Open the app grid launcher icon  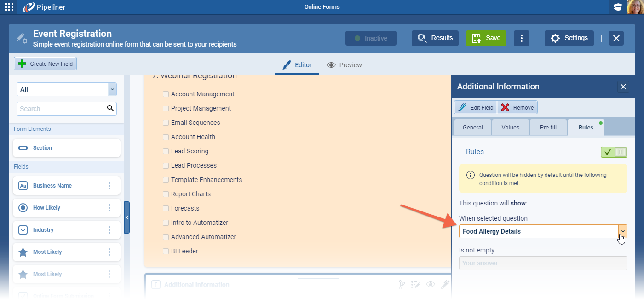click(9, 7)
